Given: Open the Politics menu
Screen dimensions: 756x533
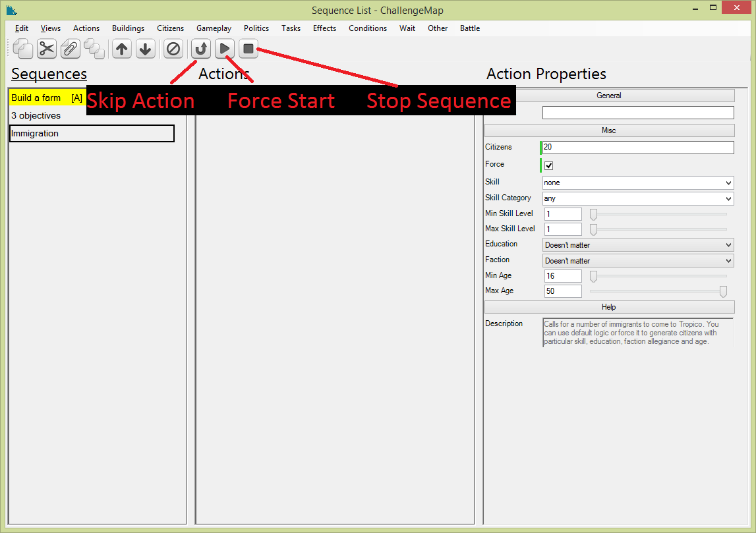Looking at the screenshot, I should pyautogui.click(x=256, y=28).
